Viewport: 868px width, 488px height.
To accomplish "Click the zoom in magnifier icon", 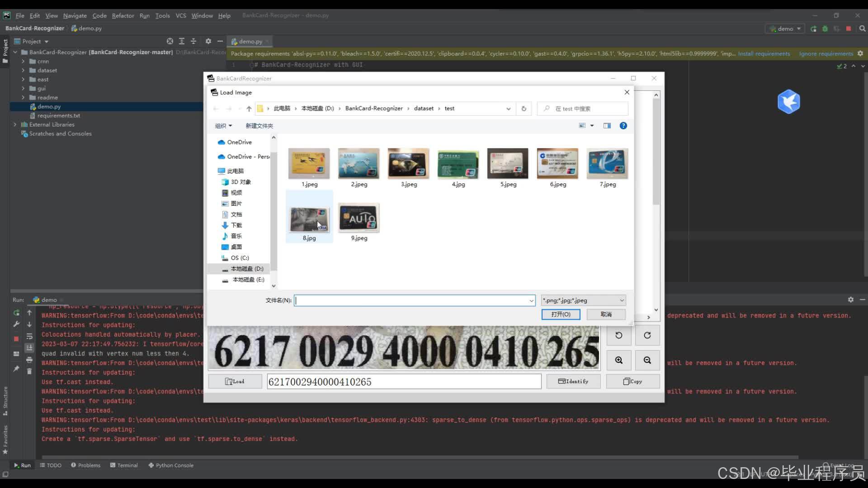I will (618, 360).
